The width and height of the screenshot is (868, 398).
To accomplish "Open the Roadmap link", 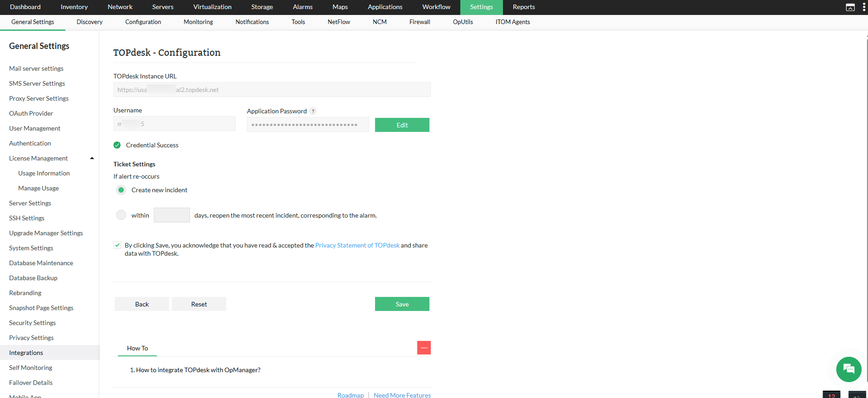I will click(351, 395).
